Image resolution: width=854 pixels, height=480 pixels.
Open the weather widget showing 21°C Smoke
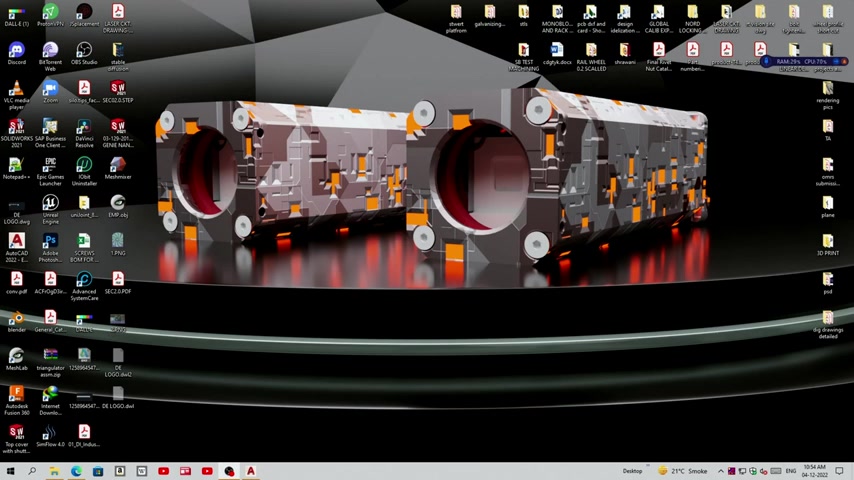[x=683, y=471]
